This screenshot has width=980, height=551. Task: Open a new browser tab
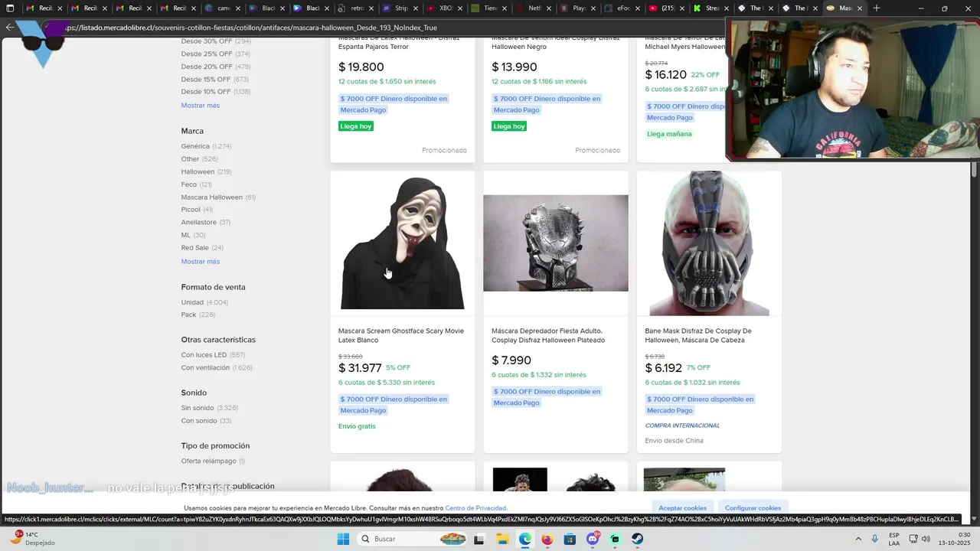(x=877, y=8)
